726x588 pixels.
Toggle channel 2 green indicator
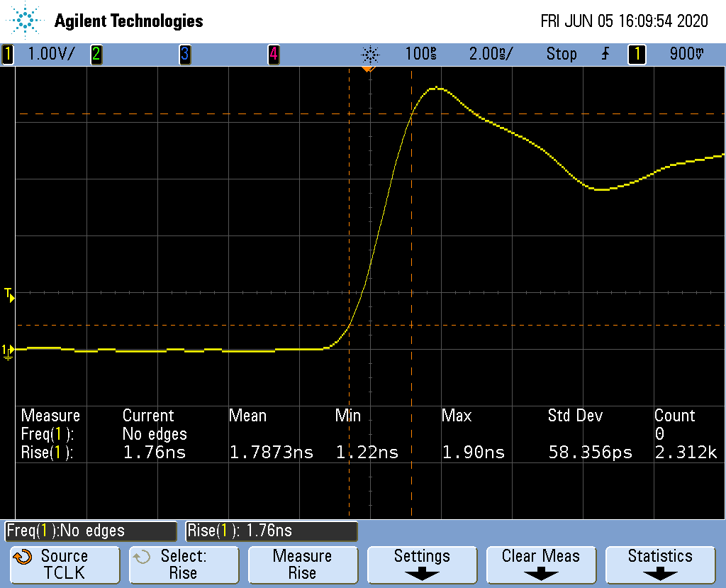96,55
